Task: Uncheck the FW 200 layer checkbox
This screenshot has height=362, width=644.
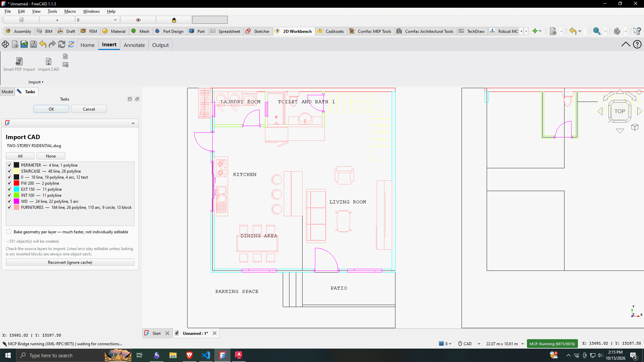Action: click(9, 183)
